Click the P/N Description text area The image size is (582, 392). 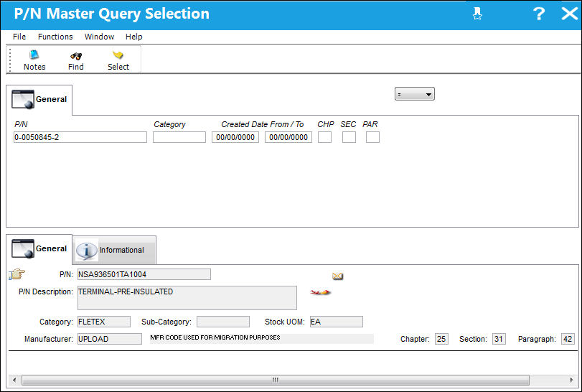[187, 298]
